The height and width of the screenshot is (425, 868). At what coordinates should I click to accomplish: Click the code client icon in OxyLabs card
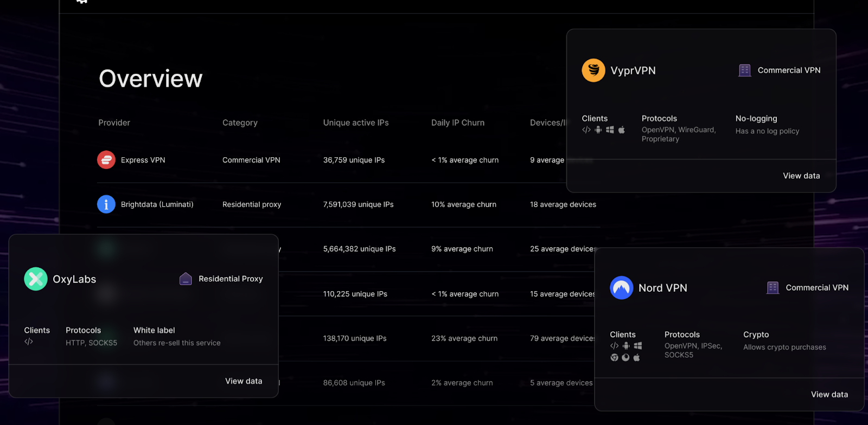(x=29, y=342)
